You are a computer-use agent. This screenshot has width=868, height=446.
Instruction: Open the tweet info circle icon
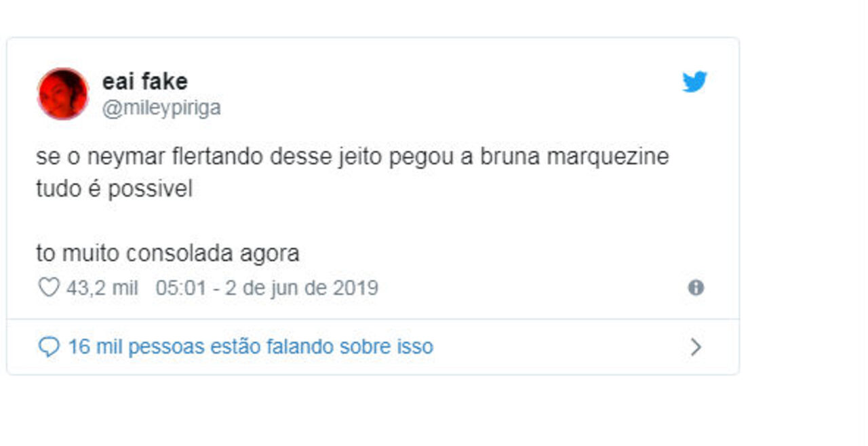tap(696, 288)
